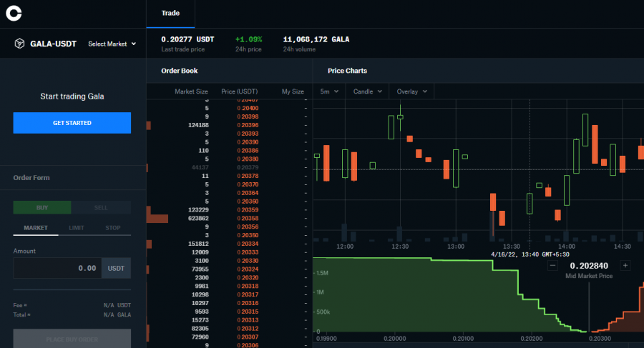
Task: Select order book price 0.20364
Action: click(248, 193)
